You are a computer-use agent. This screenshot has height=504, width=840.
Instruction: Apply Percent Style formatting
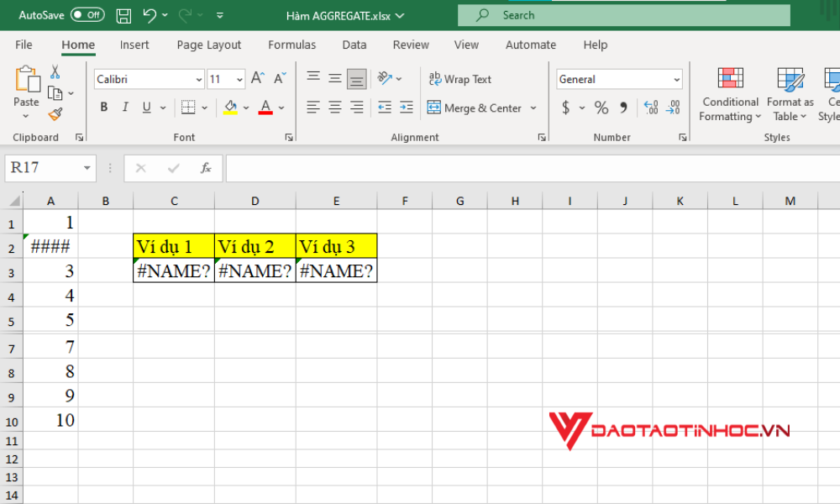point(601,108)
